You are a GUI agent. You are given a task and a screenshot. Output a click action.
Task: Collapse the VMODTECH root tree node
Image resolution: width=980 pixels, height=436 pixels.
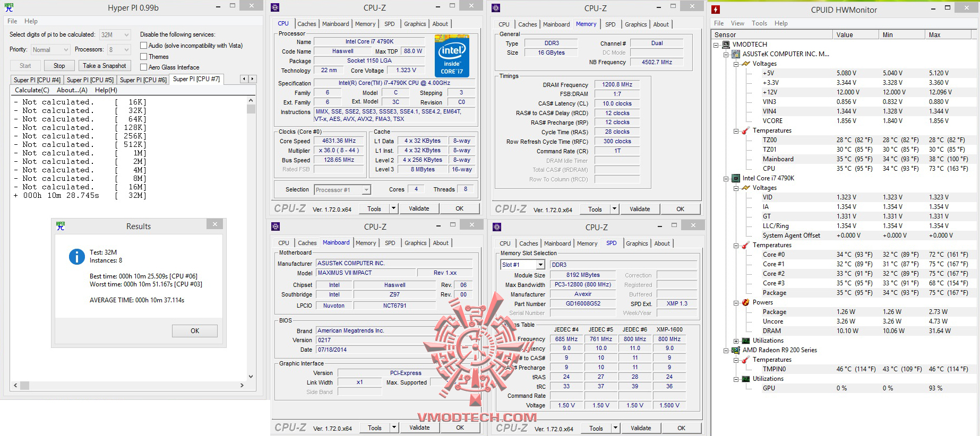pos(716,45)
